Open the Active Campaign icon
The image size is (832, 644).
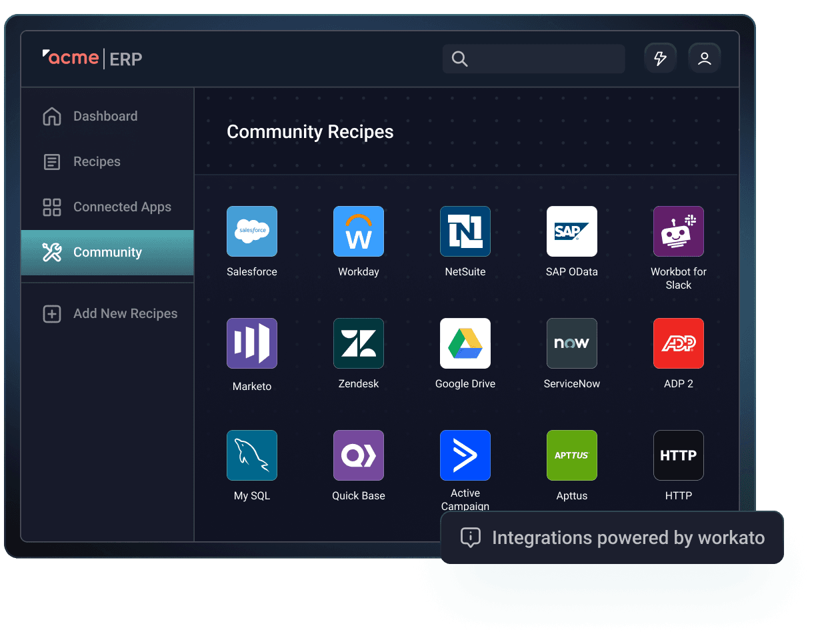pos(465,455)
